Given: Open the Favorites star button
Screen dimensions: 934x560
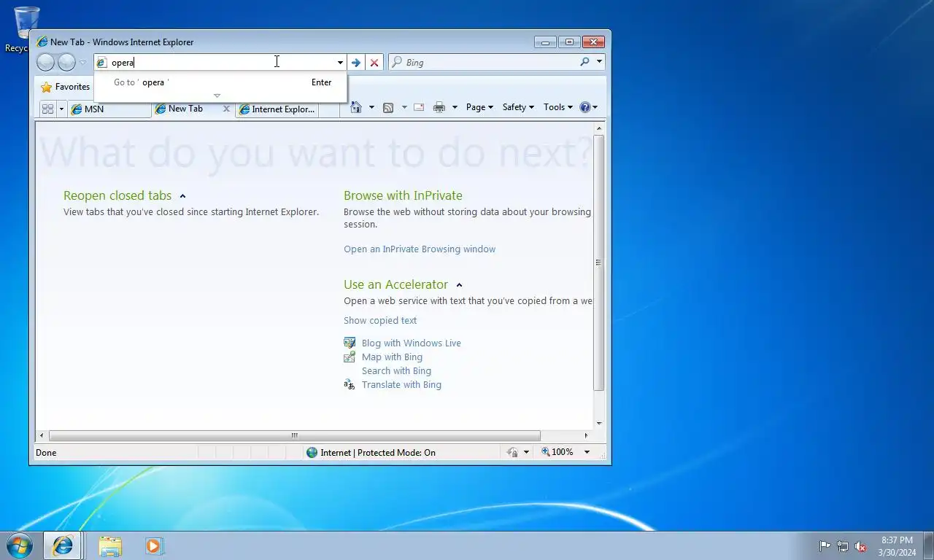Looking at the screenshot, I should pyautogui.click(x=65, y=87).
